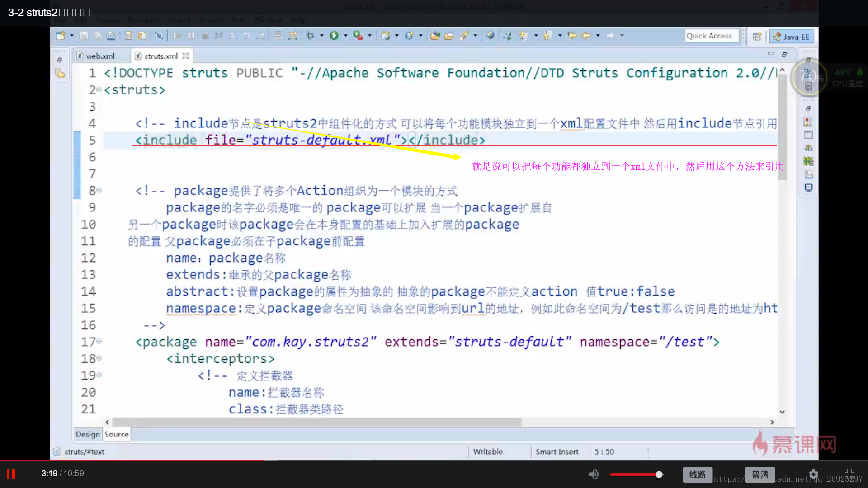Click the Open Web Browser globe icon
This screenshot has width=868, height=488.
pyautogui.click(x=491, y=36)
